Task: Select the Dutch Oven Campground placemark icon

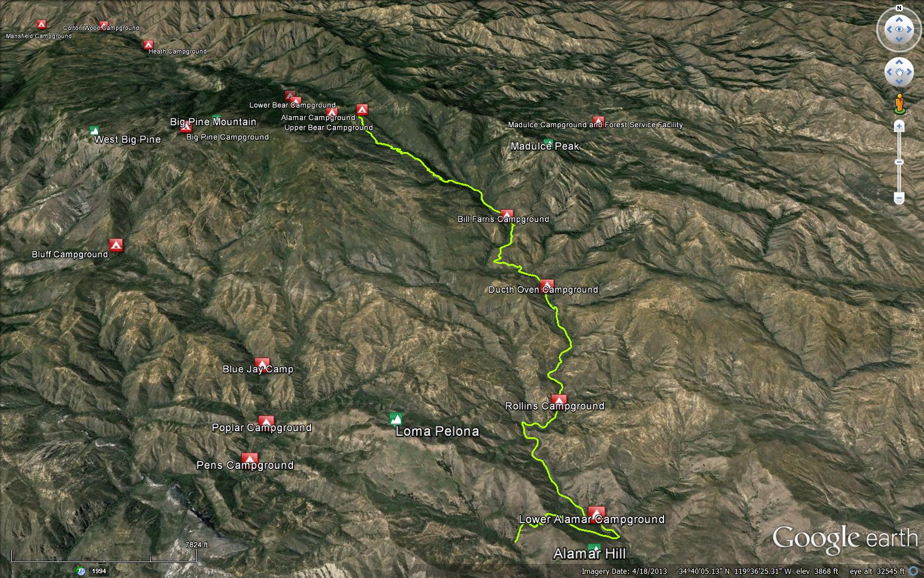Action: 547,285
